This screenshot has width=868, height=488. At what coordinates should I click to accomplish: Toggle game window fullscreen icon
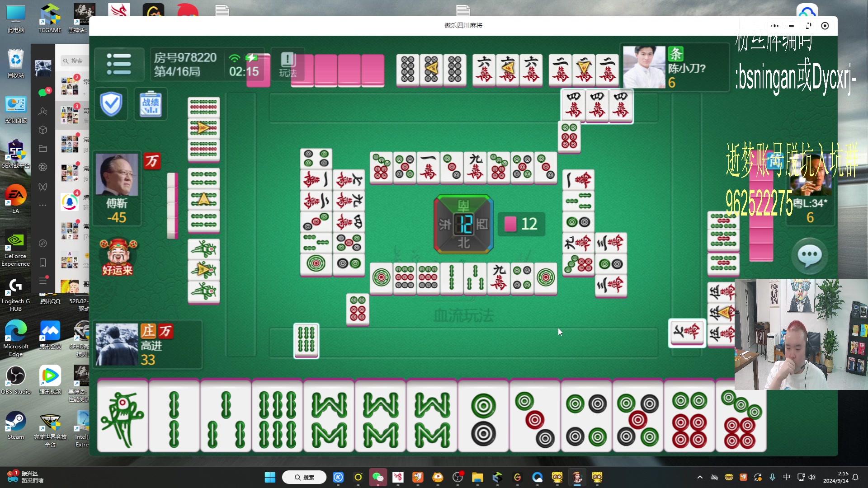click(x=808, y=26)
